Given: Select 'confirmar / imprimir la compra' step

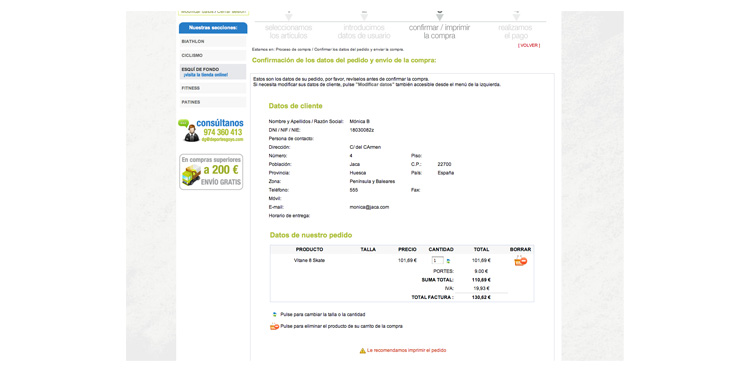Looking at the screenshot, I should click(x=440, y=32).
